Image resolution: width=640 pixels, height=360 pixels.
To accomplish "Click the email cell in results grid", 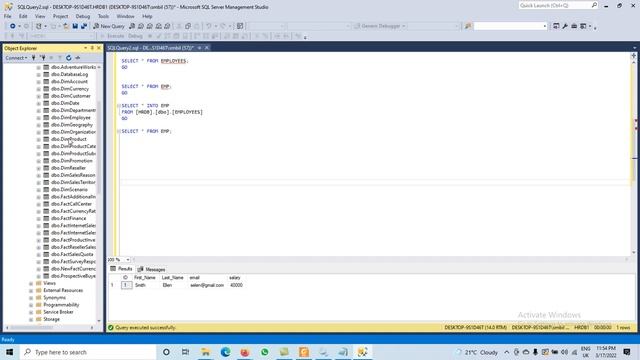I will click(x=207, y=285).
